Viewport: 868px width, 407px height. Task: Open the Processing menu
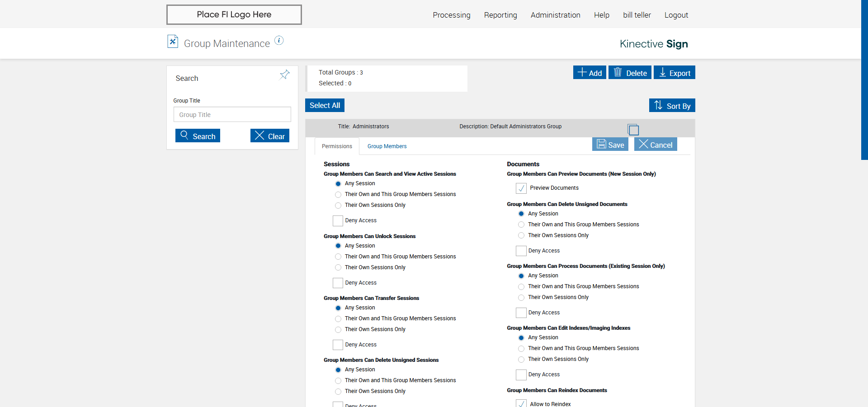tap(451, 15)
